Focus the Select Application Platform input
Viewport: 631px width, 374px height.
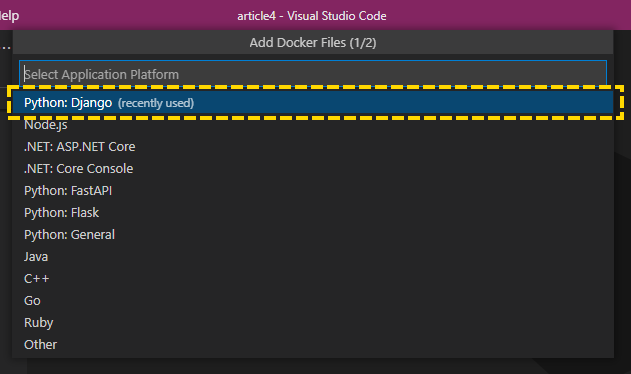[x=313, y=74]
